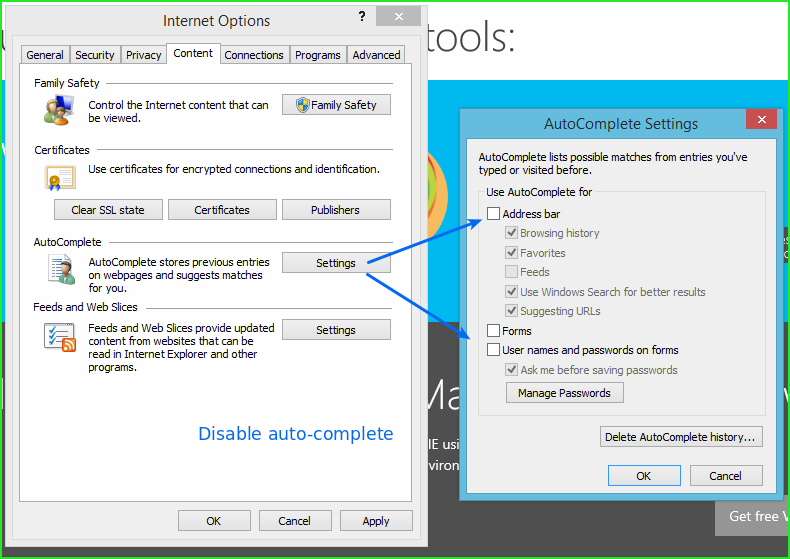790x559 pixels.
Task: Toggle Use Windows Search for better results
Action: click(x=511, y=292)
